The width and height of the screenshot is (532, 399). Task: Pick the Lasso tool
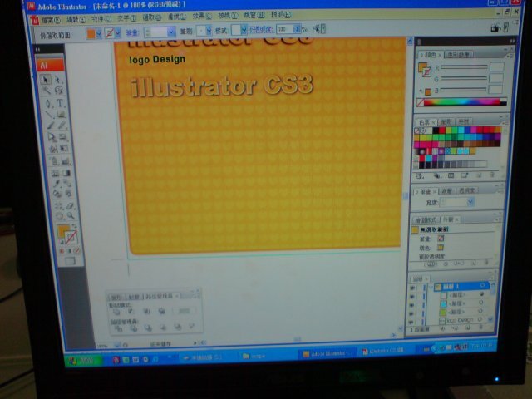59,91
